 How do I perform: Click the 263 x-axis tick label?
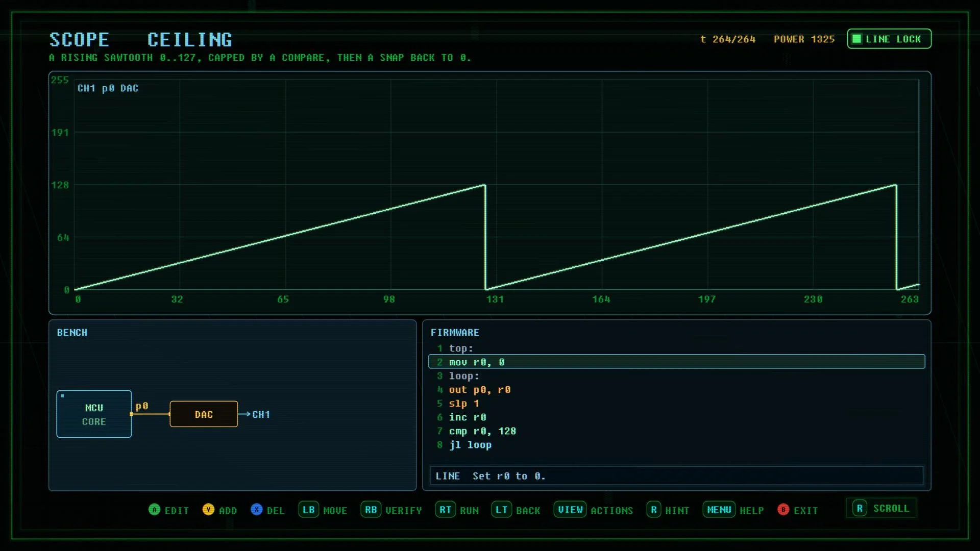click(910, 299)
